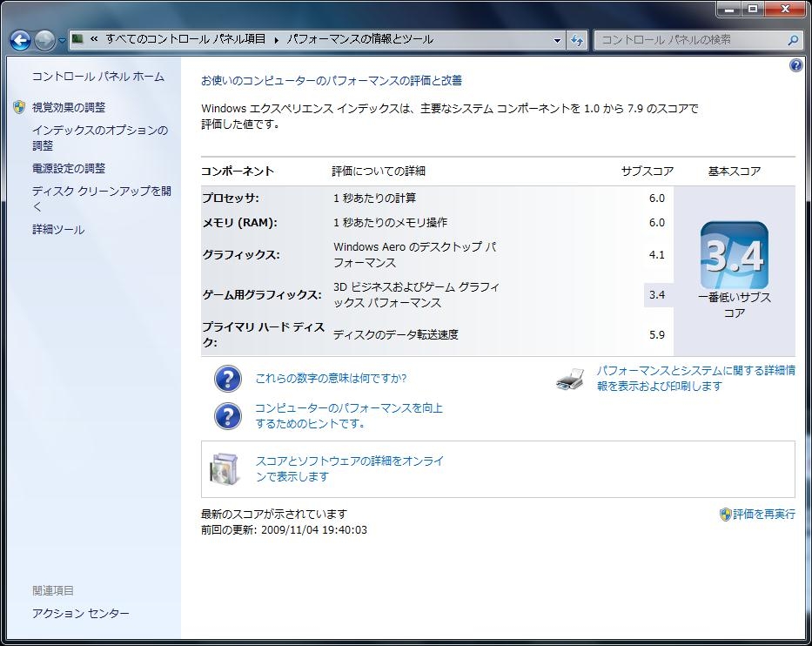
Task: Click the control panel icon in address bar
Action: coord(77,39)
